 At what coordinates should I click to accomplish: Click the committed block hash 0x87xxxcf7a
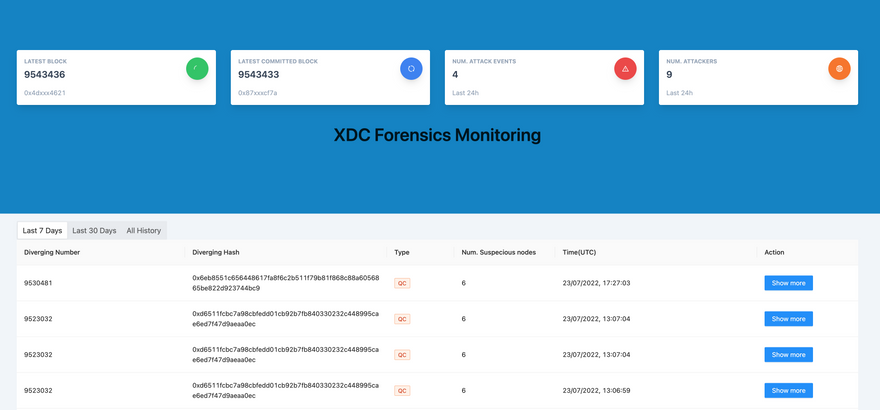(258, 93)
